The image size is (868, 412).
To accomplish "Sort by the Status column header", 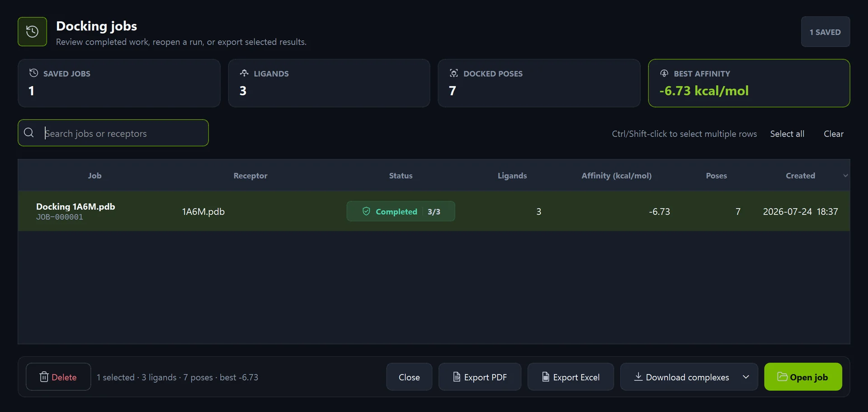I will pos(401,175).
